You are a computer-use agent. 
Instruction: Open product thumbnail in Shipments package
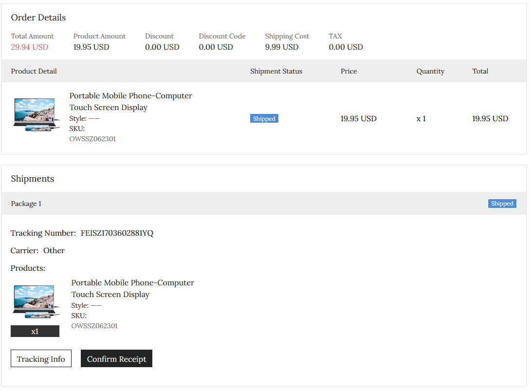[36, 301]
